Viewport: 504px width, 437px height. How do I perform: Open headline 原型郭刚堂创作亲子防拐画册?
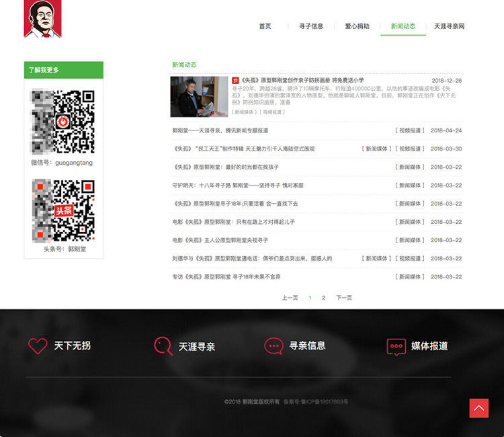pos(302,80)
